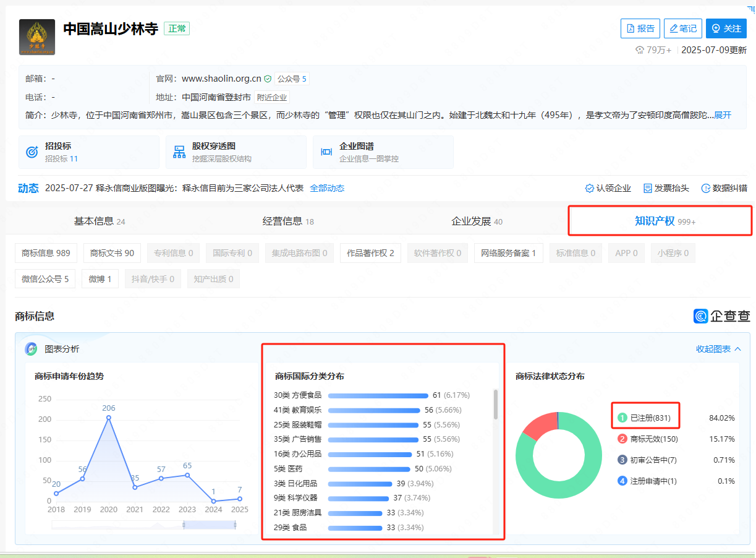Click the 2023 data point labeled 65
The height and width of the screenshot is (558, 756).
(x=187, y=475)
